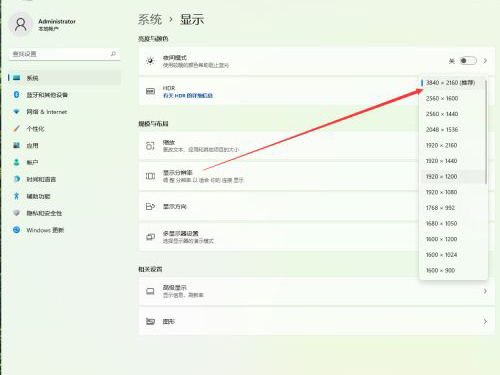Click the 缩放 scale icon

[x=150, y=146]
